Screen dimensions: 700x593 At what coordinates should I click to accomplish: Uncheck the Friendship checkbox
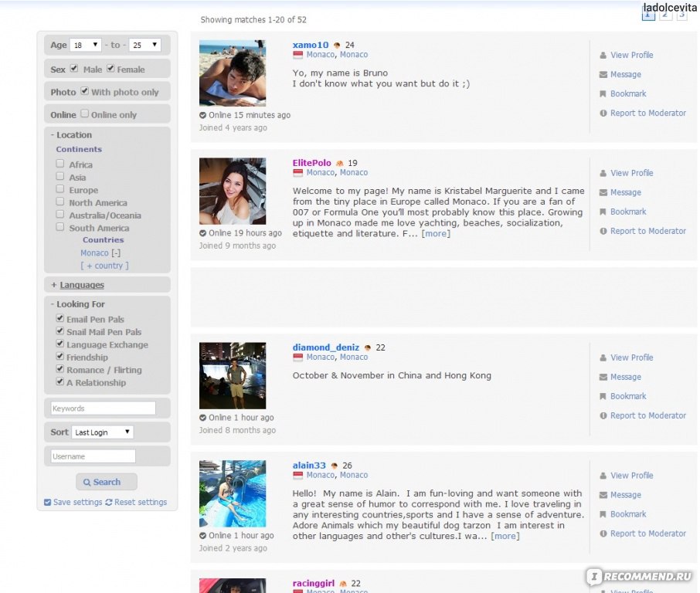coord(59,356)
